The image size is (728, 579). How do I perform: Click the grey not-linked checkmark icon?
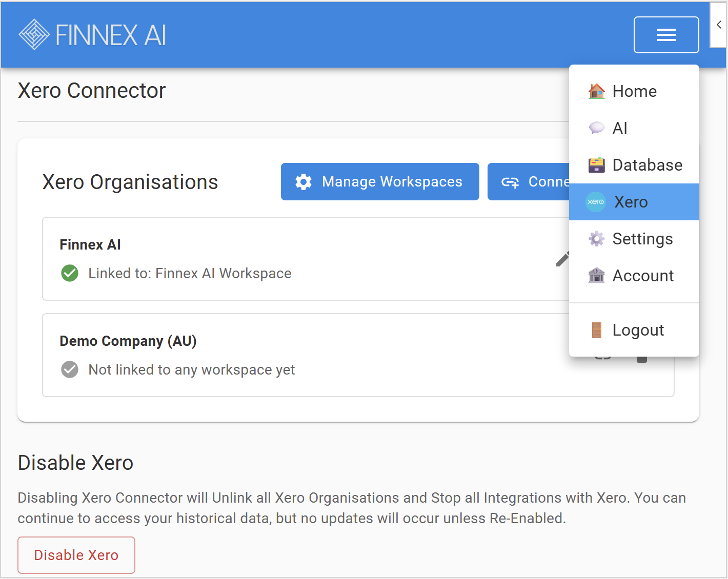point(70,369)
